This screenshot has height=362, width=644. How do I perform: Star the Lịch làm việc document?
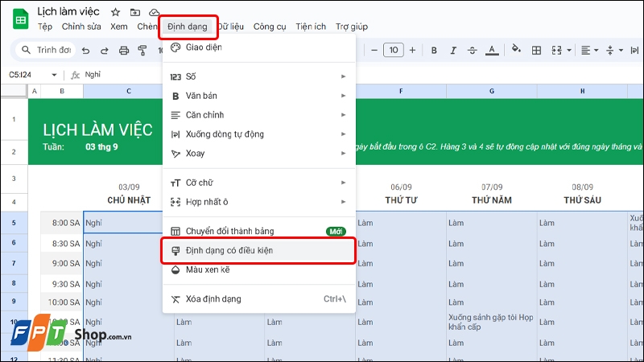[115, 12]
